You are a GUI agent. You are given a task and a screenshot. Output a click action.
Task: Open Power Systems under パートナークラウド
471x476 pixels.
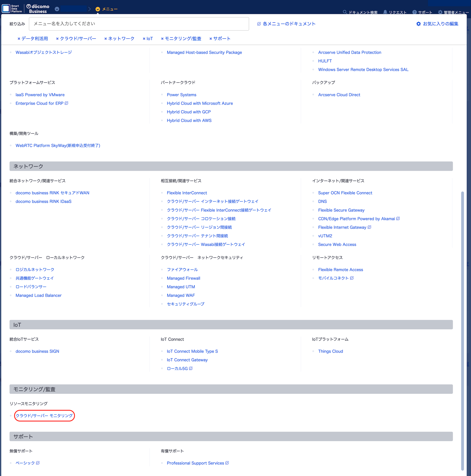[x=181, y=95]
